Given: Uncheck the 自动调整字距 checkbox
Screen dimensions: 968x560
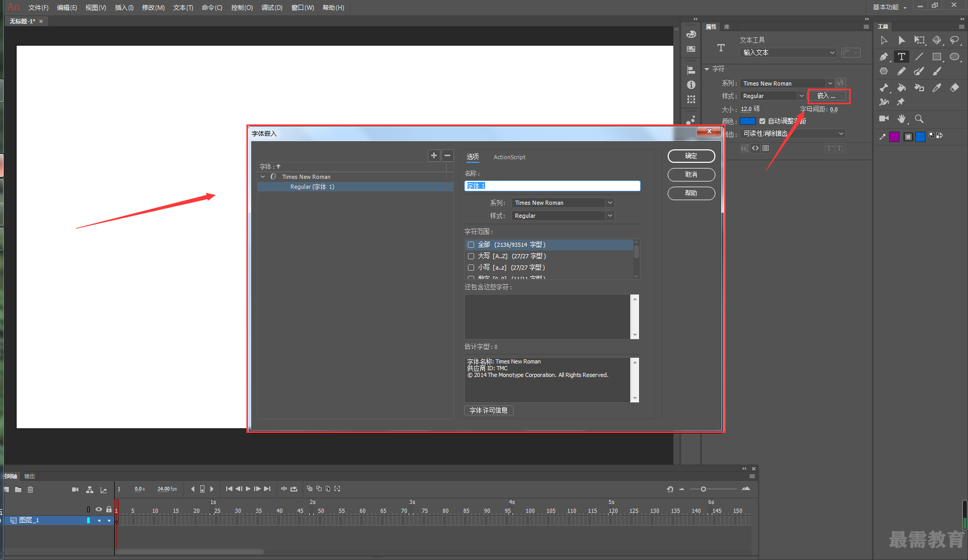Looking at the screenshot, I should [x=762, y=121].
